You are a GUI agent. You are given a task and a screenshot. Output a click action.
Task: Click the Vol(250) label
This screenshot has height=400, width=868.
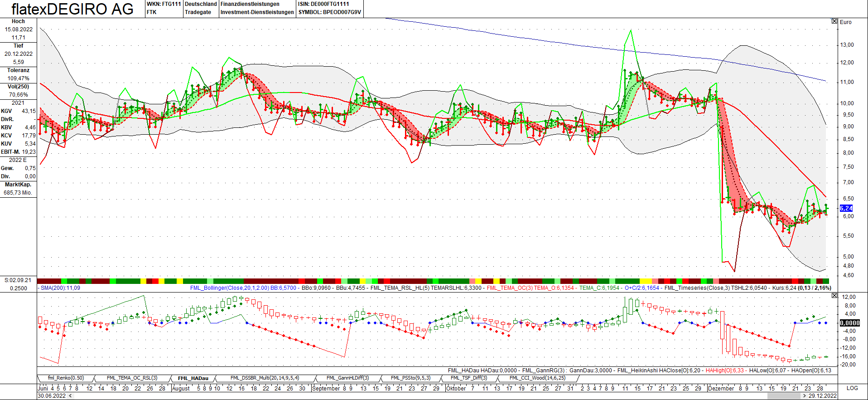[19, 87]
